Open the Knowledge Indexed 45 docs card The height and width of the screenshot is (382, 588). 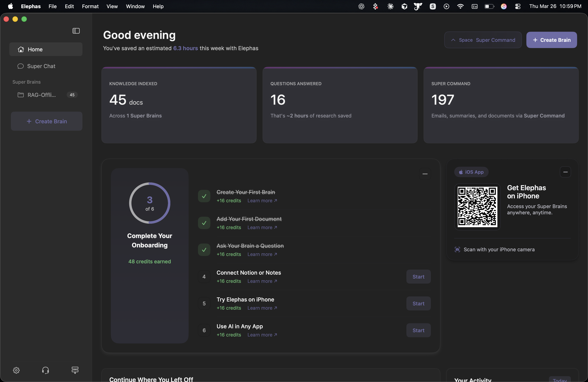click(179, 105)
